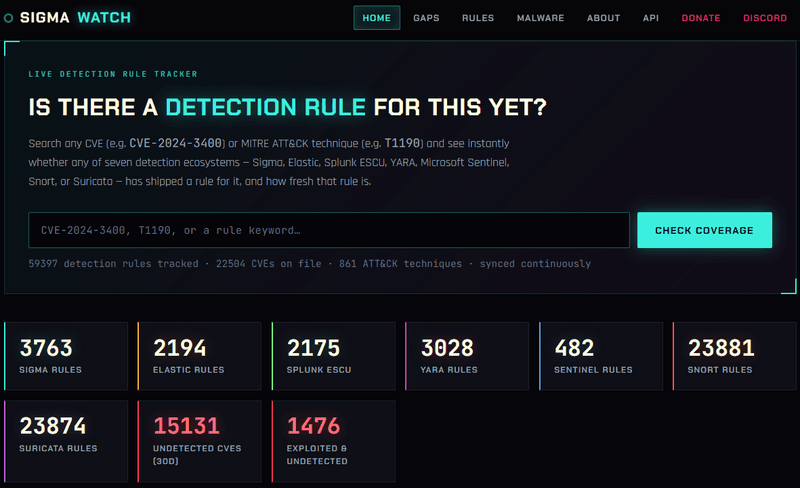Viewport: 800px width, 488px height.
Task: Go to the Gaps page
Action: click(x=426, y=18)
